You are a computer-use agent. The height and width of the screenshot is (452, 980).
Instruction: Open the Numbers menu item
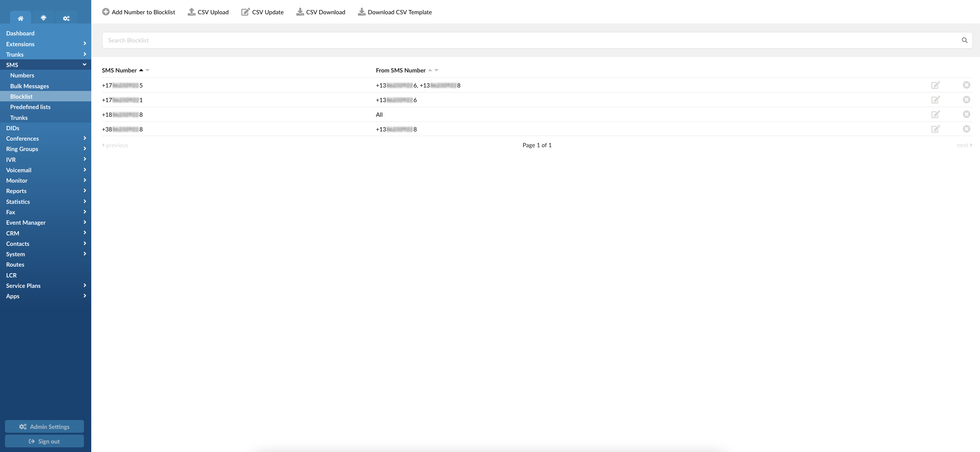click(x=22, y=75)
